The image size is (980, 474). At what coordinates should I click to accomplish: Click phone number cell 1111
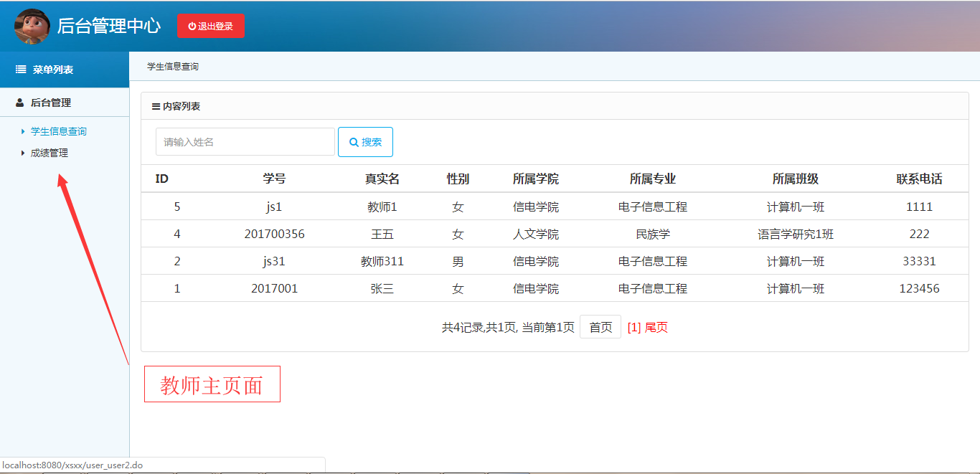pos(919,207)
